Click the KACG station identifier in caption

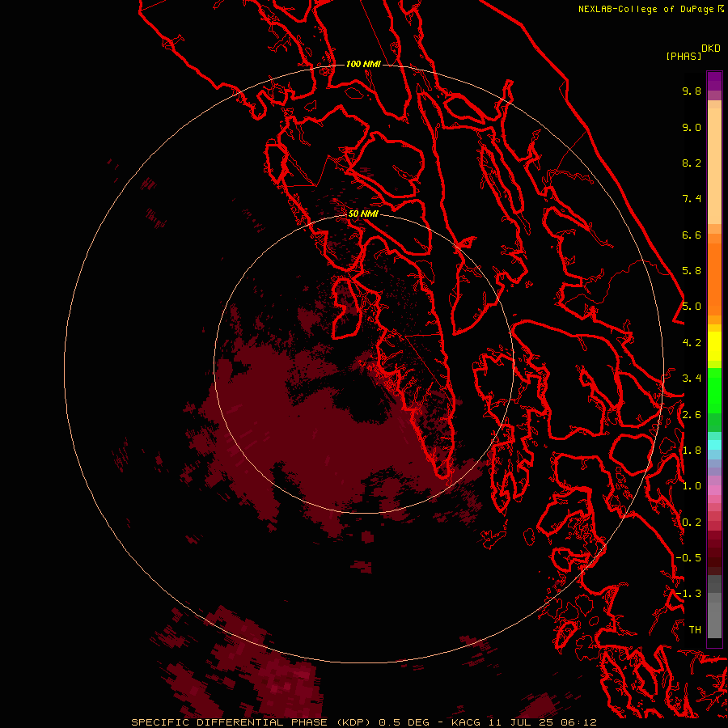[x=467, y=722]
